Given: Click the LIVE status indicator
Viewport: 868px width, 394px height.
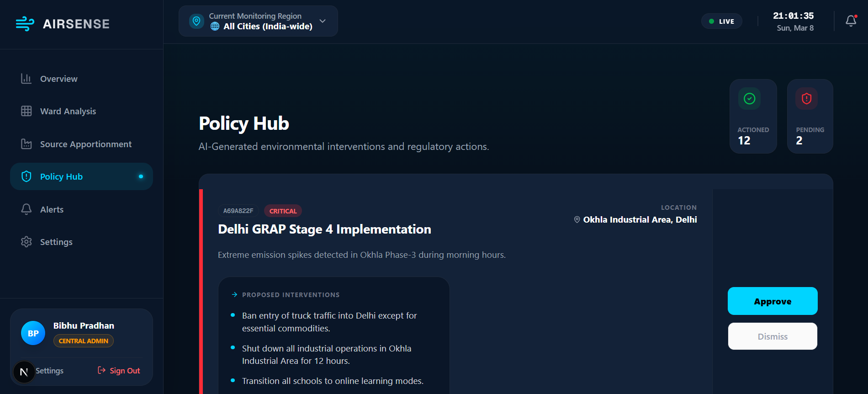Looking at the screenshot, I should [x=722, y=21].
